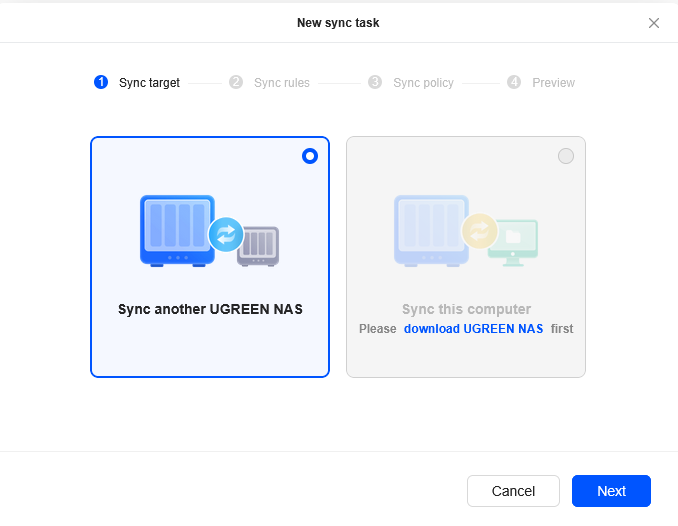Cancel the new sync task
This screenshot has height=526, width=678.
(513, 491)
